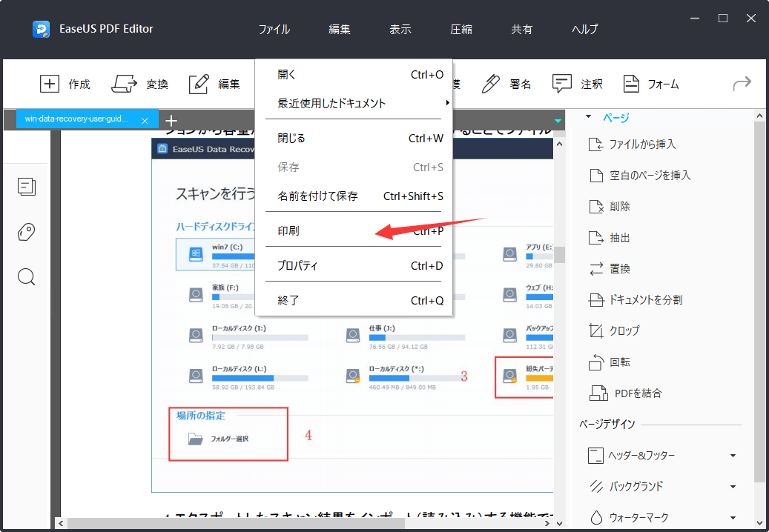
Task: Select the 署名 (Sign) pen icon
Action: pyautogui.click(x=491, y=84)
